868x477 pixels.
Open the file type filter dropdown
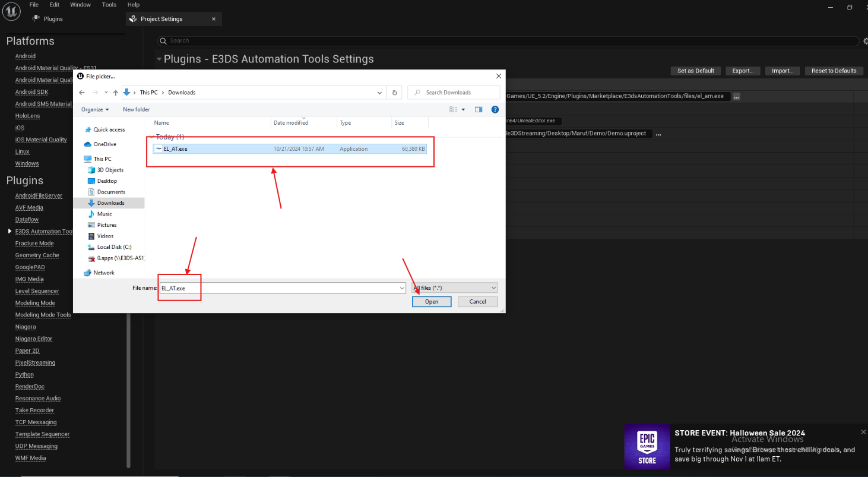[x=455, y=288]
